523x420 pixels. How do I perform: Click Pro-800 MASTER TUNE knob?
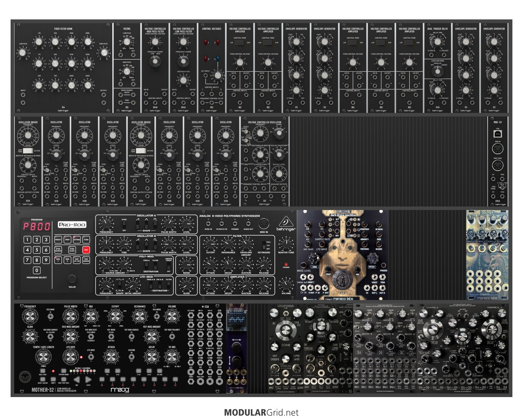[286, 244]
